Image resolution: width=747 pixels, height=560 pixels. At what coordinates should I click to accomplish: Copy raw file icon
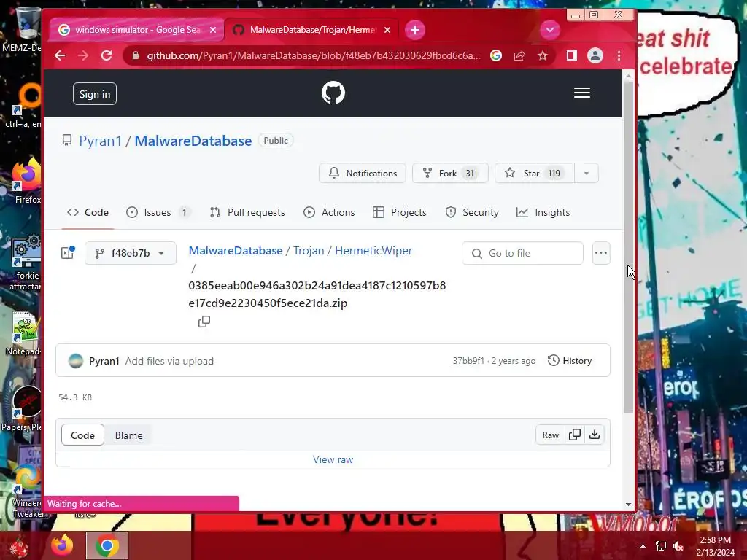coord(575,435)
